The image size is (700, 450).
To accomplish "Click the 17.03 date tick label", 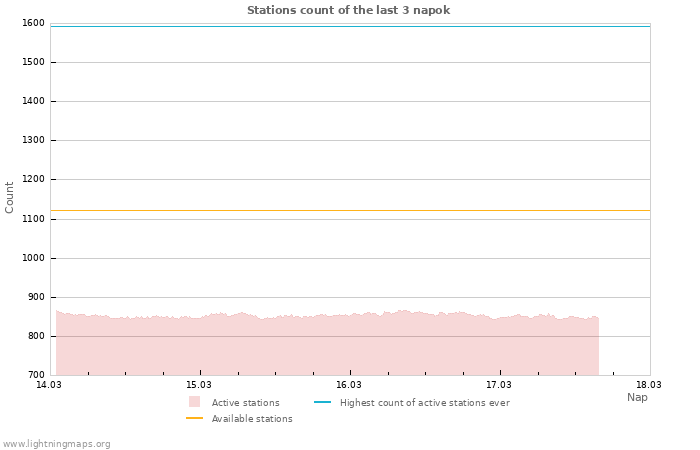I will pyautogui.click(x=498, y=384).
